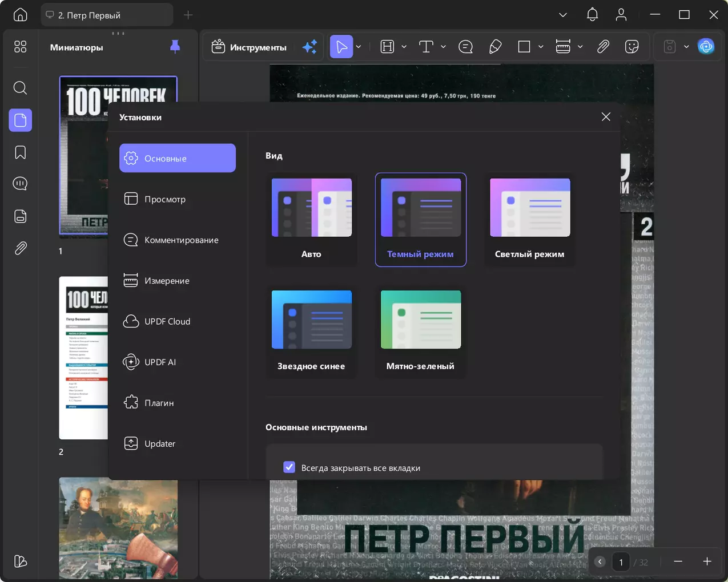This screenshot has height=582, width=728.
Task: Select the attach file paperclip tool
Action: (603, 47)
